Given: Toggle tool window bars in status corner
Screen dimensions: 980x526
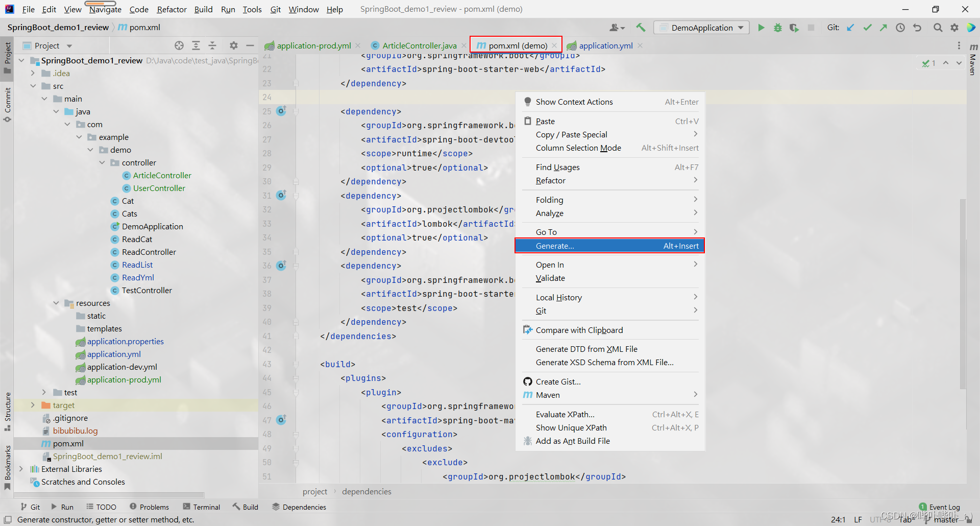Looking at the screenshot, I should point(8,519).
